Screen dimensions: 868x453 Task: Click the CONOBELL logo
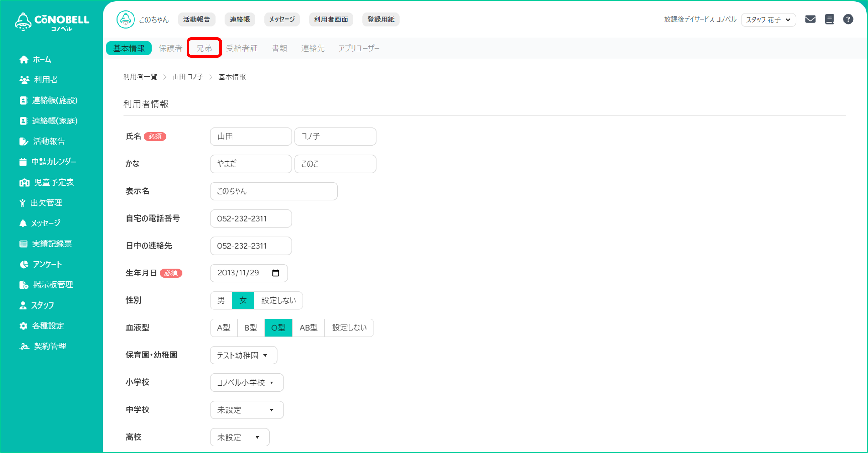(x=52, y=22)
